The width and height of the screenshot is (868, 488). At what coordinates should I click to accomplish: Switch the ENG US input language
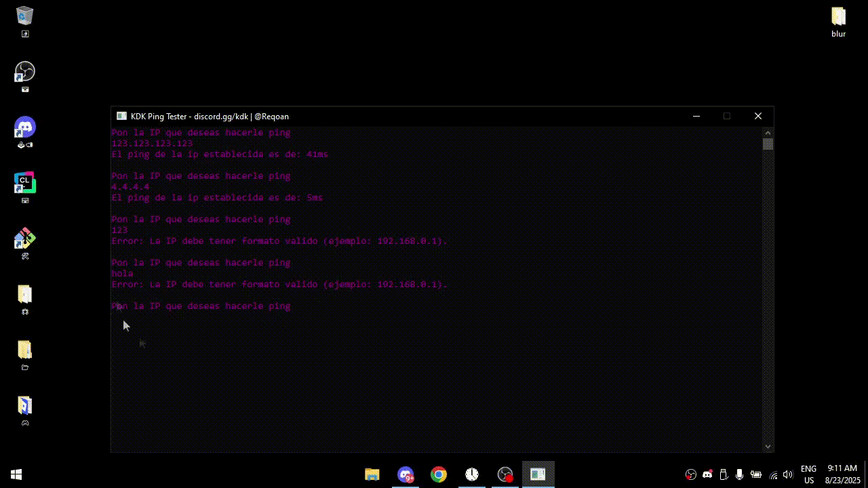pyautogui.click(x=808, y=474)
